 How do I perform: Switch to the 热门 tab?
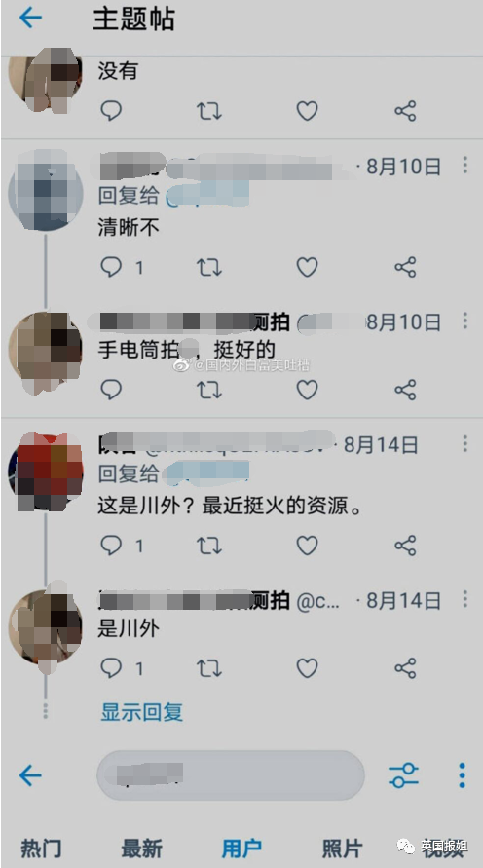(41, 849)
